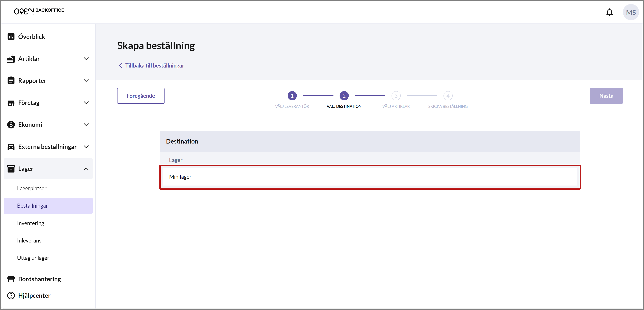Click the Föregående button
This screenshot has width=644, height=310.
(x=141, y=96)
